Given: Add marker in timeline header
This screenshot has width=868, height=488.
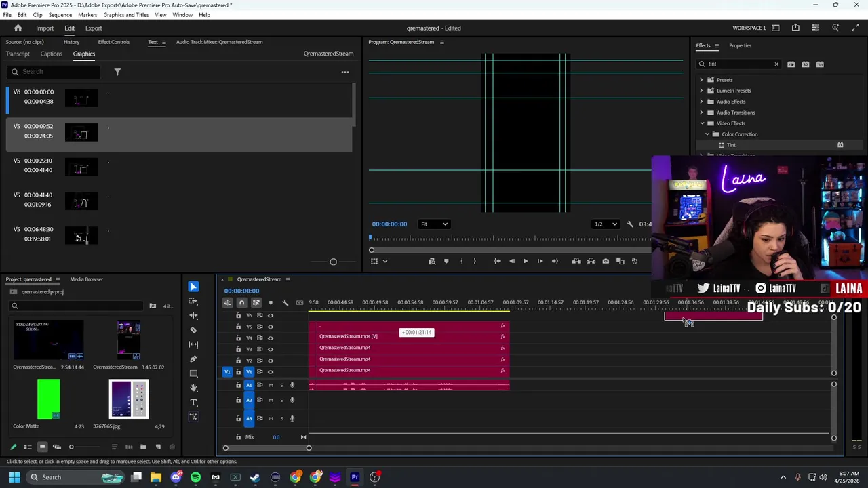Looking at the screenshot, I should [x=271, y=302].
